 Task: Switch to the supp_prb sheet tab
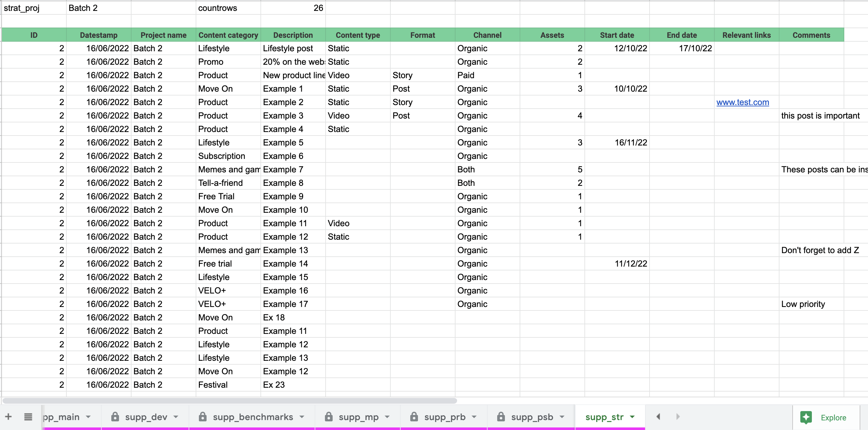[444, 417]
